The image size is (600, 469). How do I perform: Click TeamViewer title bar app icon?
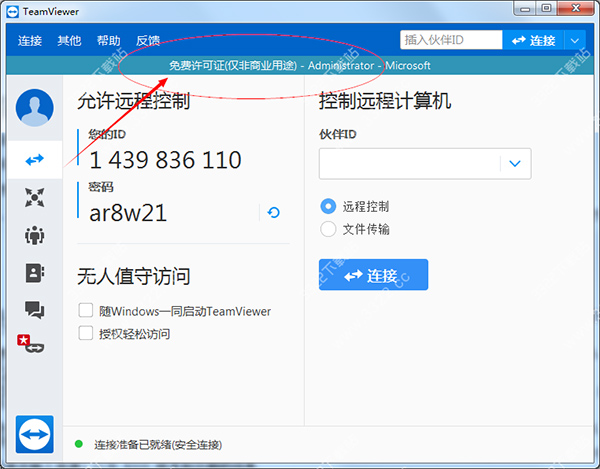(12, 12)
